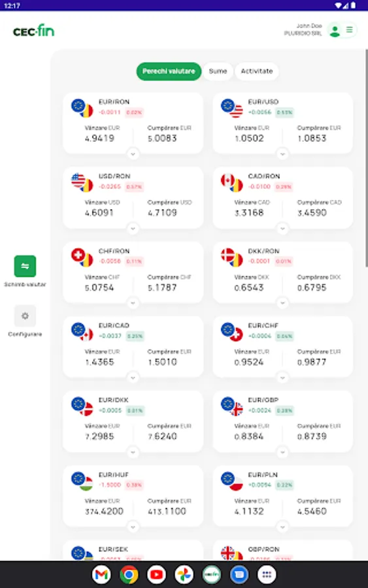Viewport: 368px width, 588px height.
Task: Open the EUR/GBP currency pair card
Action: (x=282, y=421)
